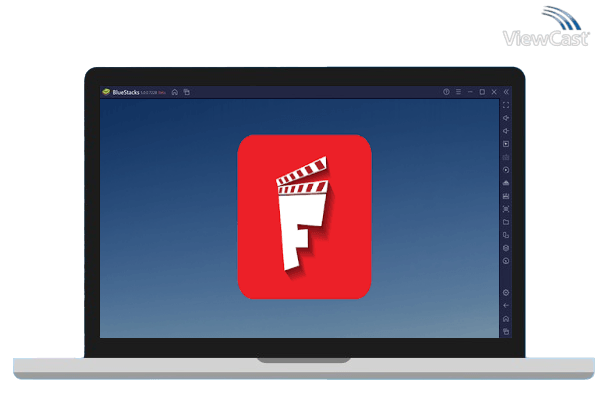Open the multi-window icon beside title bar home
Viewport: 602px width, 414px height.
(187, 92)
